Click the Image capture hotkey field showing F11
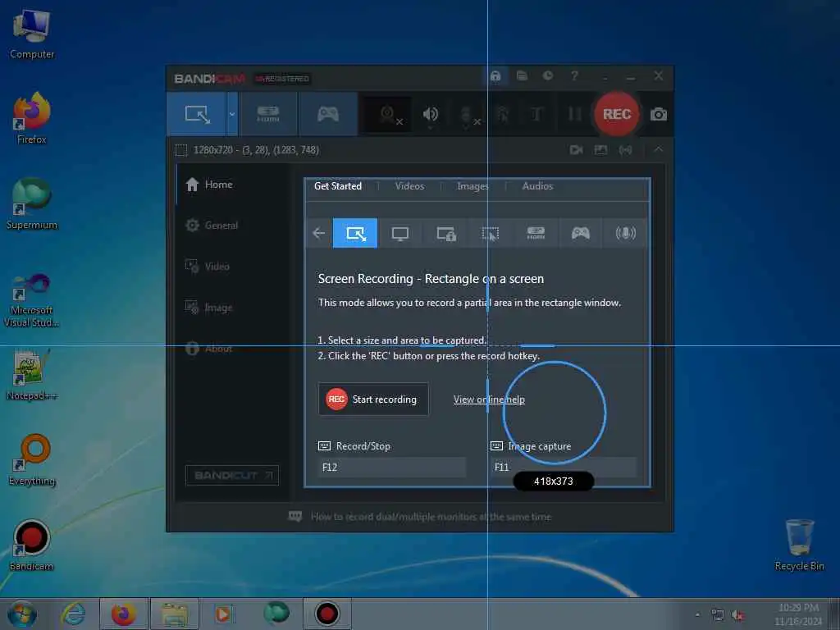Viewport: 840px width, 630px height. click(564, 467)
